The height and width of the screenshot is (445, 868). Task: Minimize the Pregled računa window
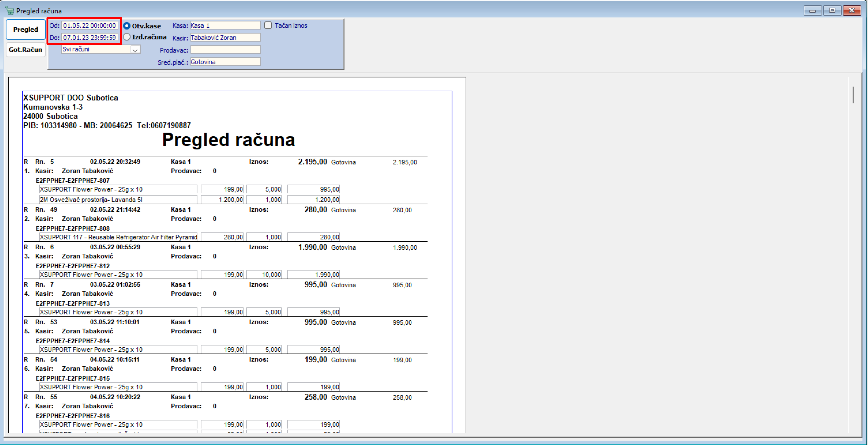click(812, 11)
